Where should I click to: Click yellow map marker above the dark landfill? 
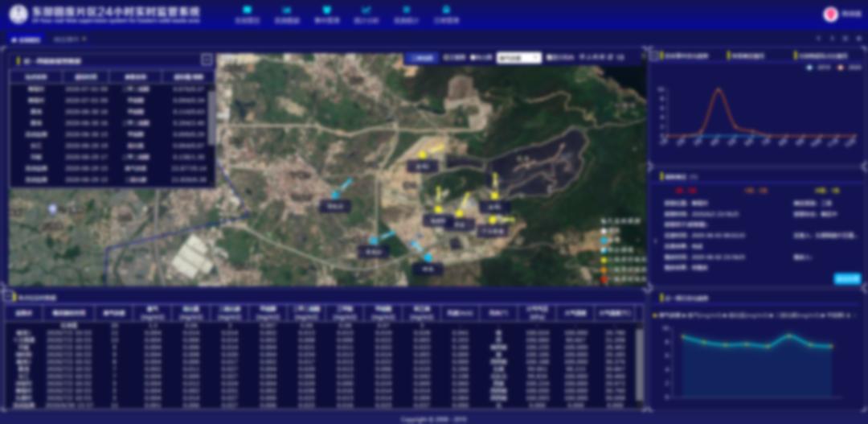coord(423,154)
